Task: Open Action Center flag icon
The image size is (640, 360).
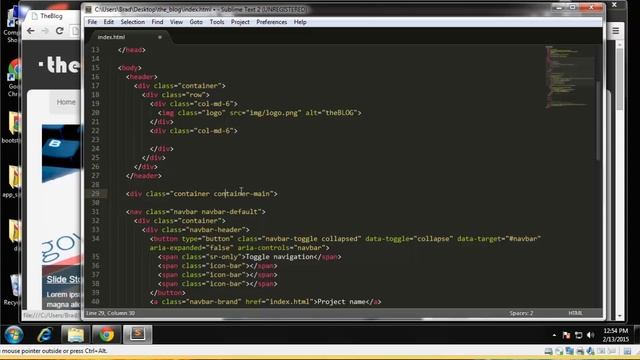Action: (566, 335)
